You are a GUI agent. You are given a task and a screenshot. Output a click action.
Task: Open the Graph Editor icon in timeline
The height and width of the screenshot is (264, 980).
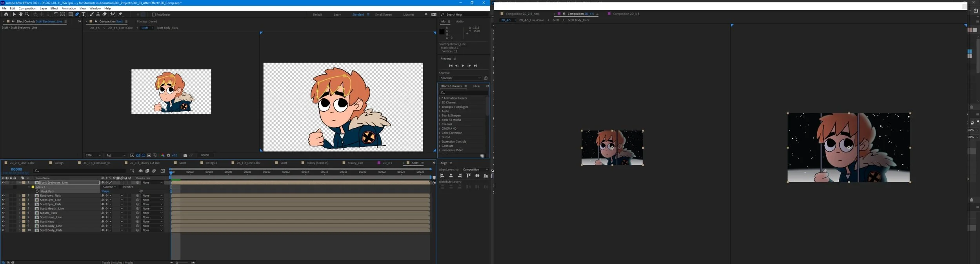click(163, 171)
